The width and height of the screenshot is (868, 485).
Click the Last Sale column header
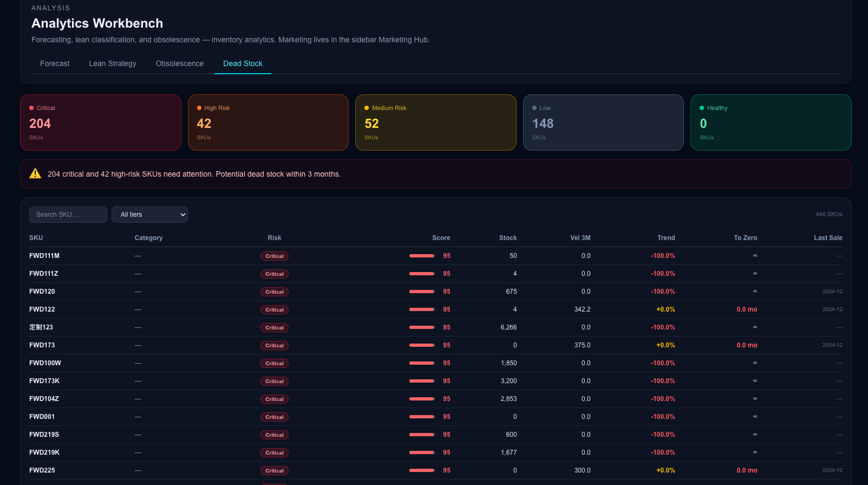pos(828,238)
